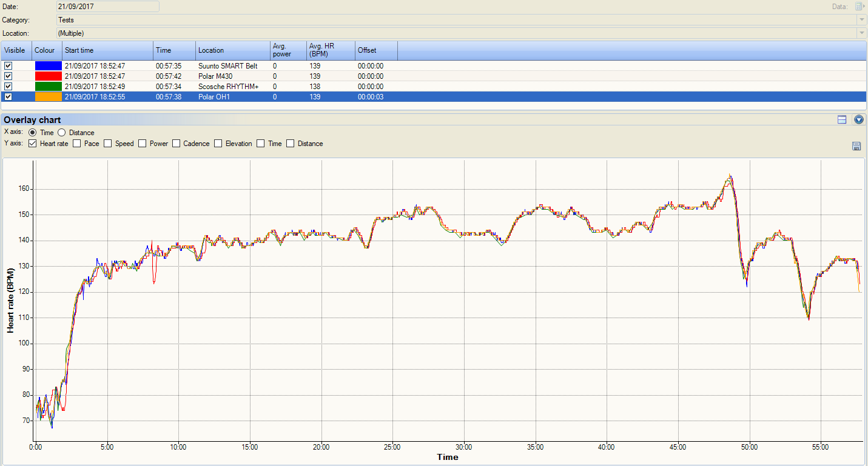Enable the Power Y axis option
868x466 pixels.
point(141,143)
